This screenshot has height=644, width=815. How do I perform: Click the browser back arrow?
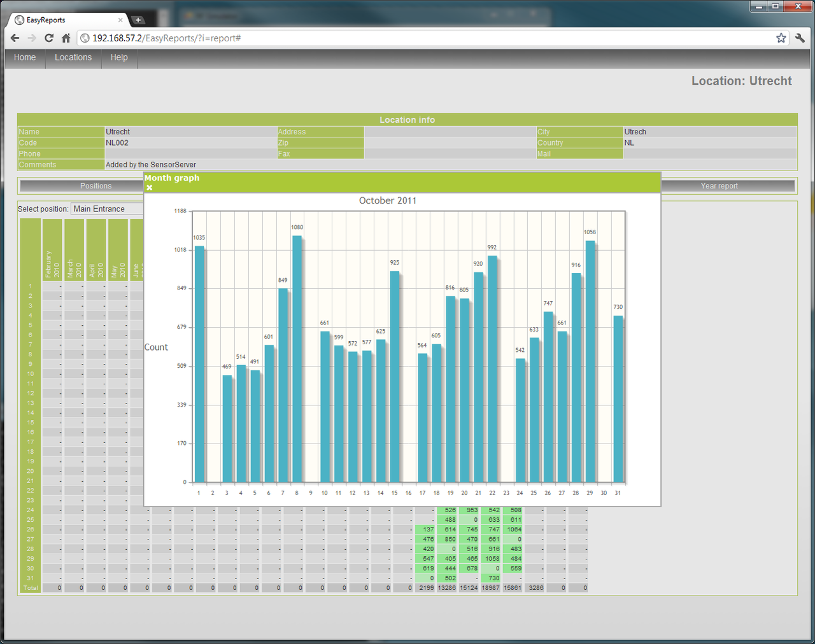pos(15,38)
